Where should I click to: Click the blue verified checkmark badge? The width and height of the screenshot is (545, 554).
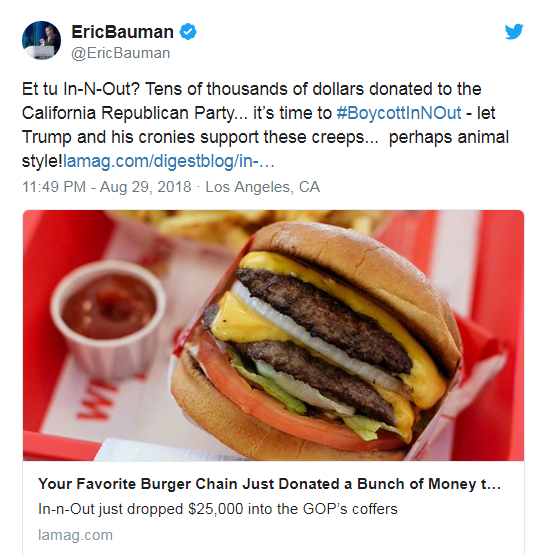[188, 32]
